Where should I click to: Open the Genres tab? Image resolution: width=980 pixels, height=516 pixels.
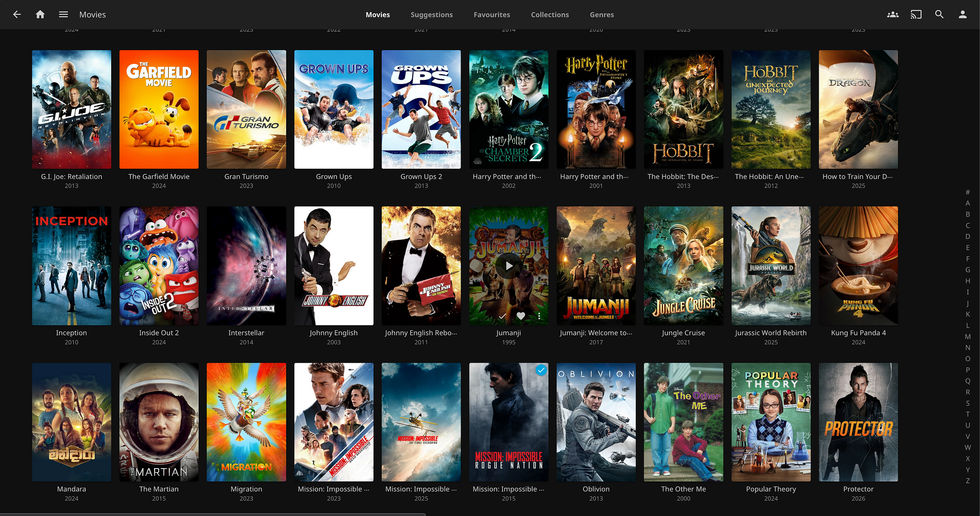point(602,14)
